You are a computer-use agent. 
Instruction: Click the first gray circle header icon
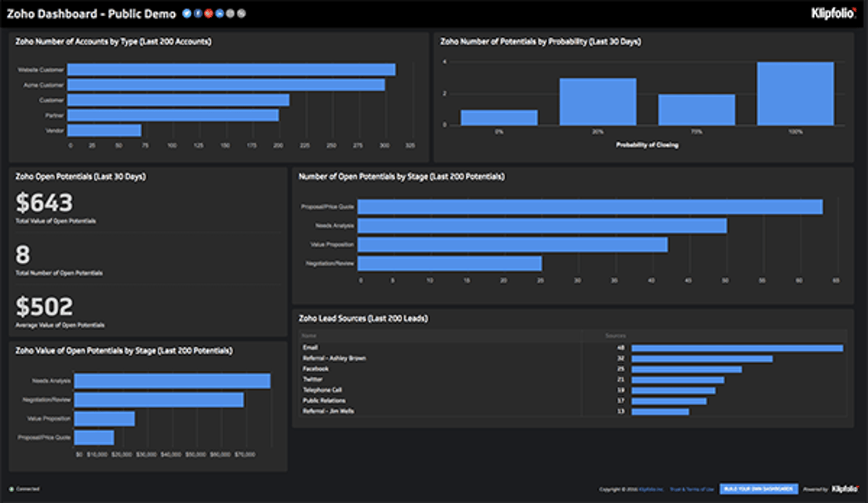(x=230, y=14)
